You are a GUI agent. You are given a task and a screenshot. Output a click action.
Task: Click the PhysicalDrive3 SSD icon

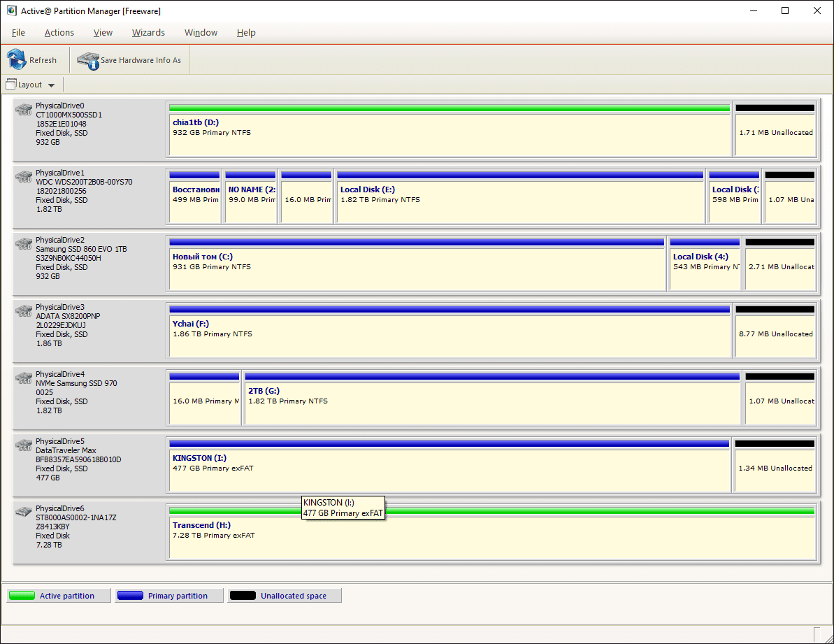pos(24,310)
